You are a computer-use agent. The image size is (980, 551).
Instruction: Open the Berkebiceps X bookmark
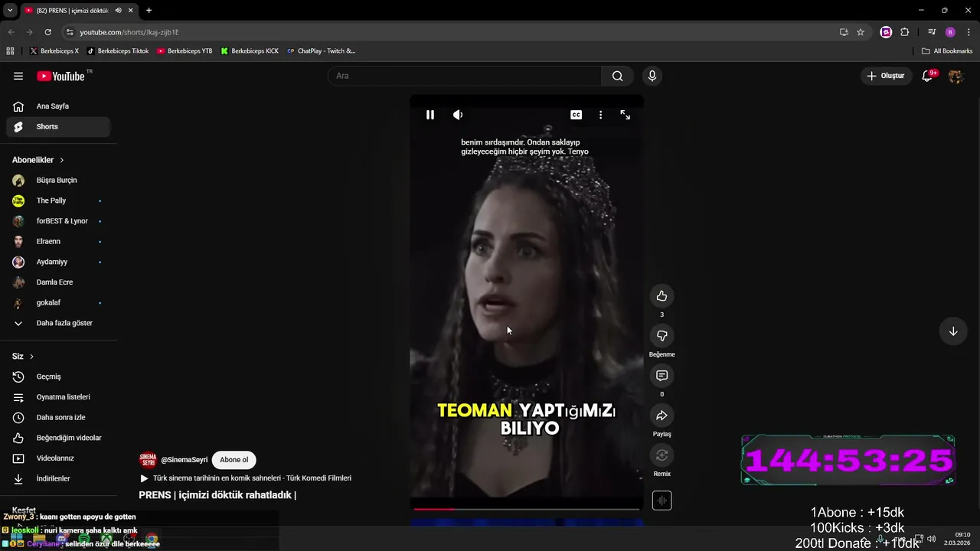pyautogui.click(x=54, y=51)
